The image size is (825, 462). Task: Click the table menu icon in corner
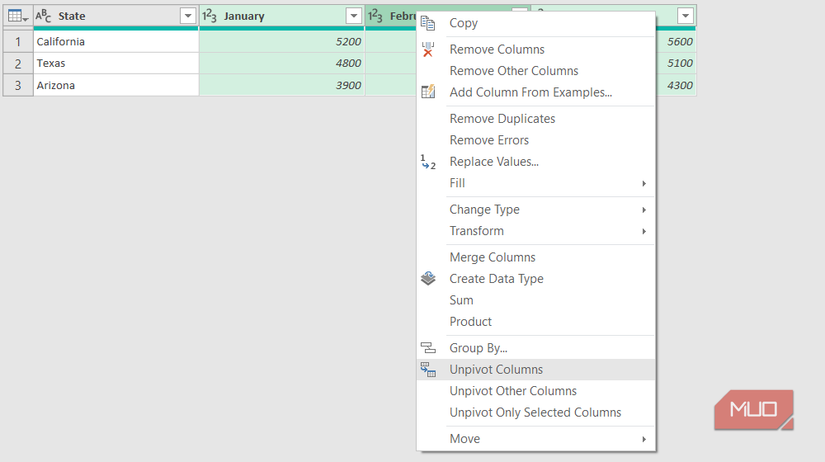coord(17,16)
